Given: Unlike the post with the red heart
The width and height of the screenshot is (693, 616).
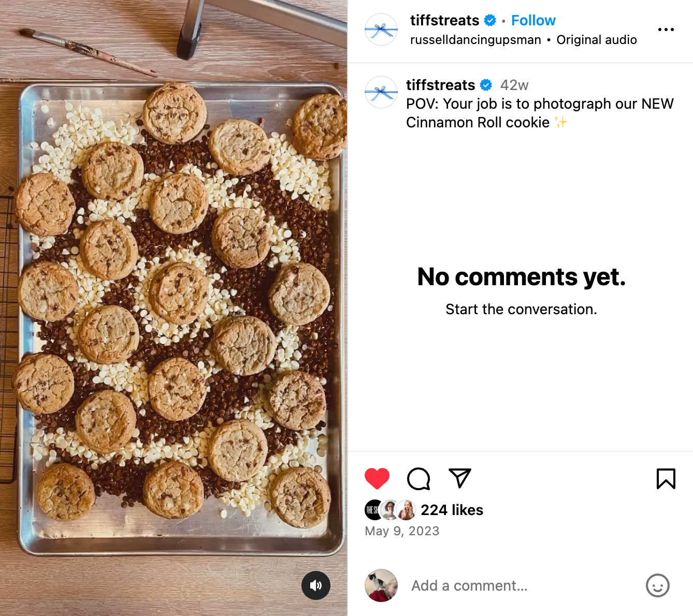Looking at the screenshot, I should tap(377, 478).
